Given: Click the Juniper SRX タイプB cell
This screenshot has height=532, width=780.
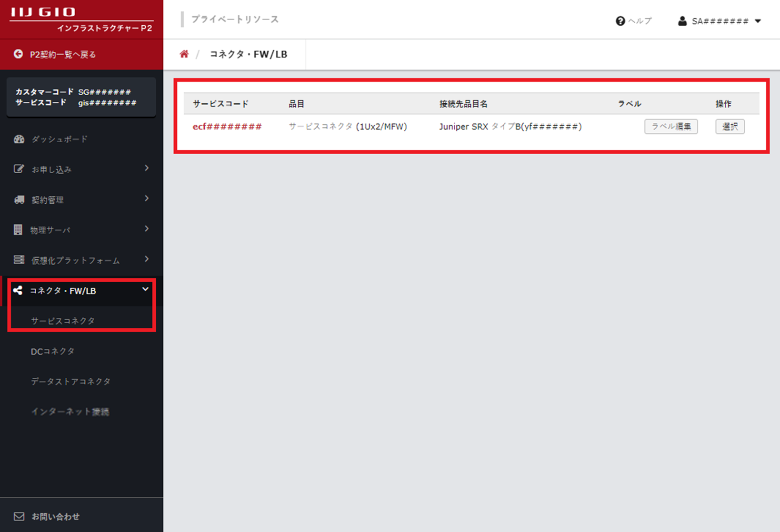Looking at the screenshot, I should pos(510,127).
